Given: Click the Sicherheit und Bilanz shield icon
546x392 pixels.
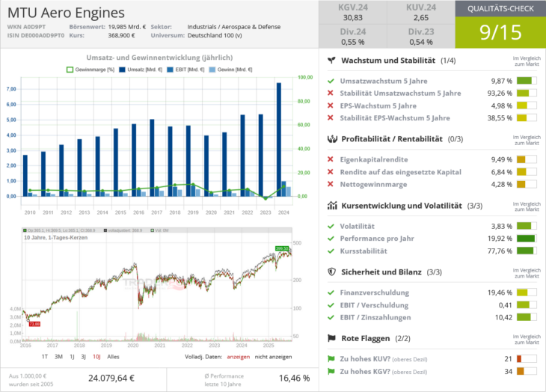Looking at the screenshot, I should (x=331, y=272).
